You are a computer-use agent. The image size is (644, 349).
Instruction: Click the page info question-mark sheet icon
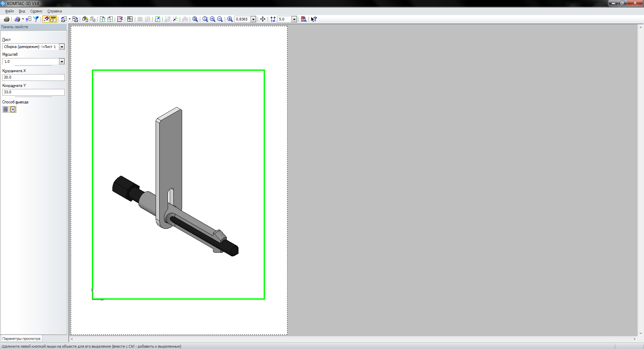pos(29,19)
